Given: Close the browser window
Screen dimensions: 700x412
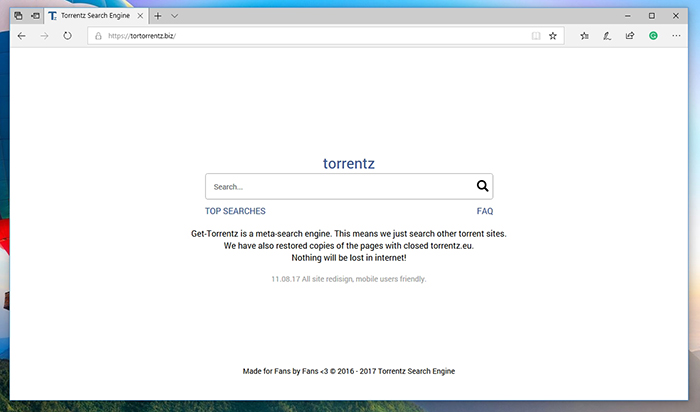Looking at the screenshot, I should (x=676, y=16).
